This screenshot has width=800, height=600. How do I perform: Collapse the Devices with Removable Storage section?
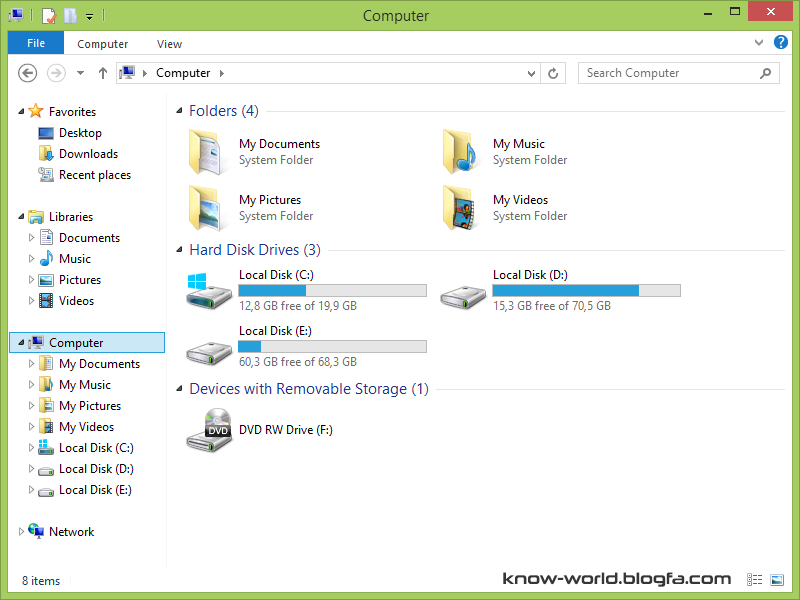[x=179, y=389]
